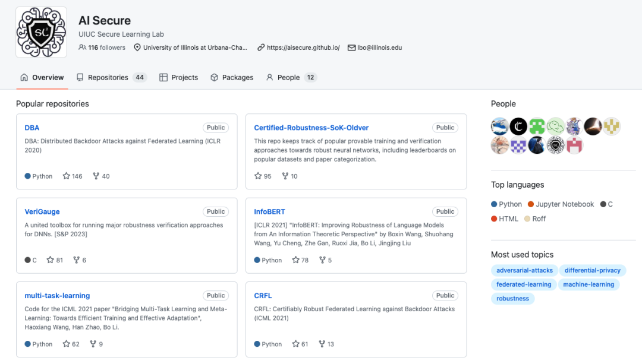Image resolution: width=642 pixels, height=364 pixels.
Task: Click the Jupyter Notebook orange language dot
Action: coord(531,204)
